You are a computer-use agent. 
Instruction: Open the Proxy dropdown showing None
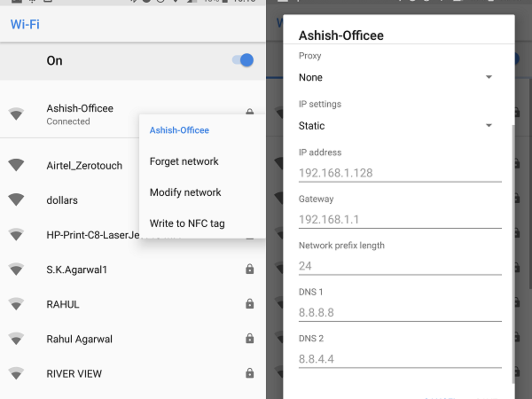(396, 77)
